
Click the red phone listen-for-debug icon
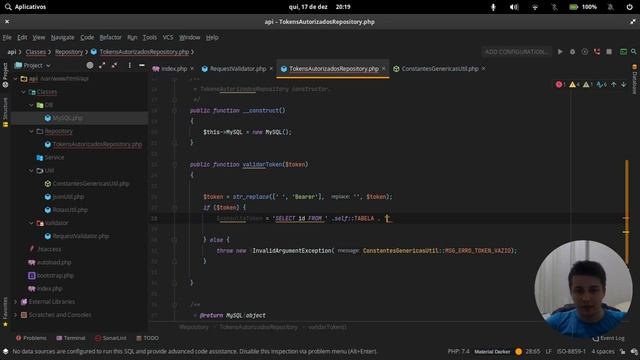click(597, 52)
